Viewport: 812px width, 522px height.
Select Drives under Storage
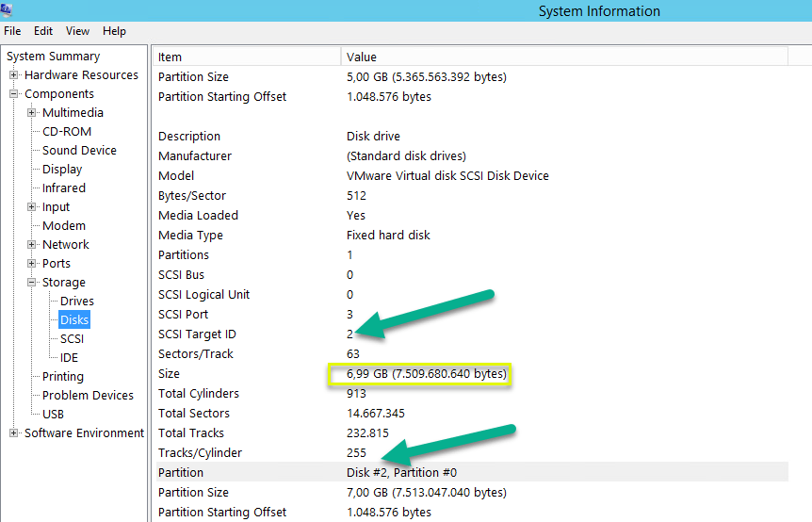[x=77, y=302]
